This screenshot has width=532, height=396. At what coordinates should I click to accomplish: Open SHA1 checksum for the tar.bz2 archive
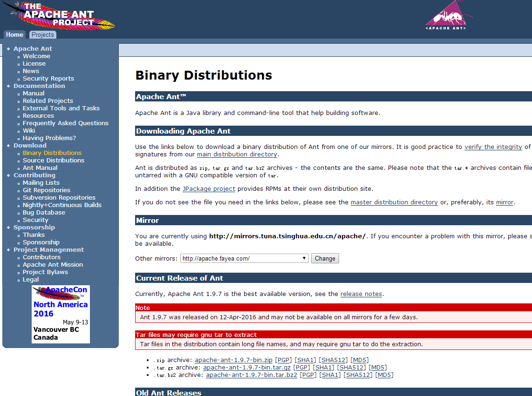[330, 375]
